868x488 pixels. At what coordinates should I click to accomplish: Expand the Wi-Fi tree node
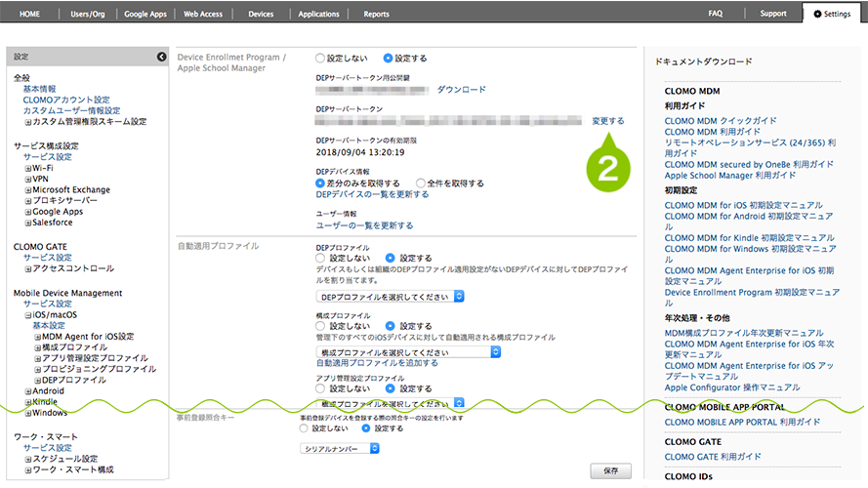(28, 168)
